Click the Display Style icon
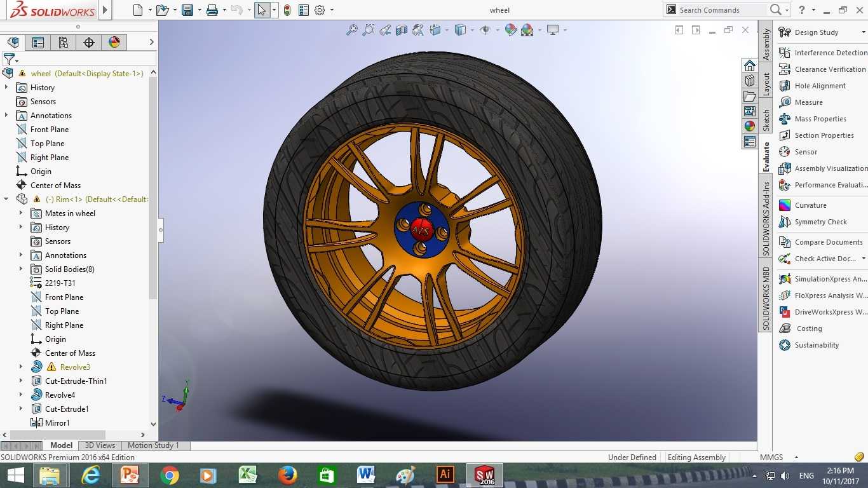The height and width of the screenshot is (488, 868). coord(460,30)
